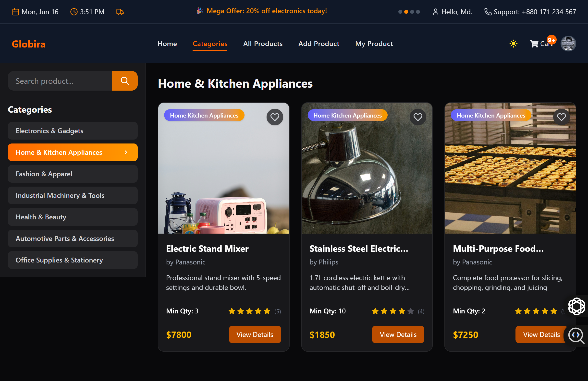Image resolution: width=588 pixels, height=381 pixels.
Task: Click the floating knot-logo assistant icon
Action: 576,306
